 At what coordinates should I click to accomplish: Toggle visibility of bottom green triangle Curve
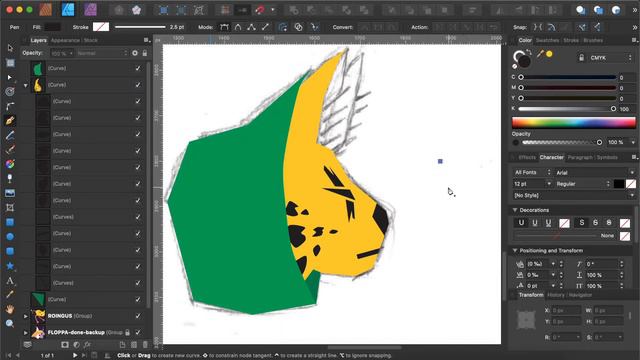click(138, 299)
